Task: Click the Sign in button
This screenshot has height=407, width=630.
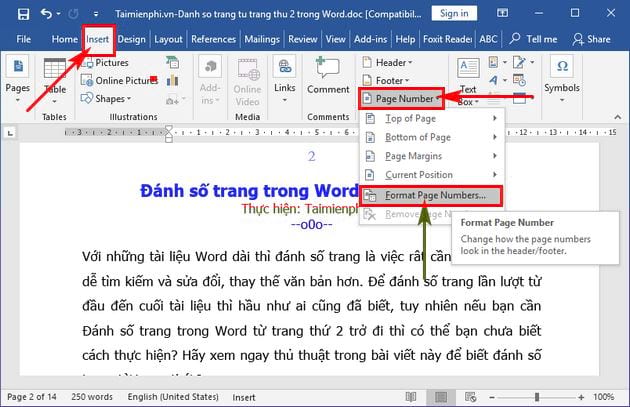Action: 454,13
